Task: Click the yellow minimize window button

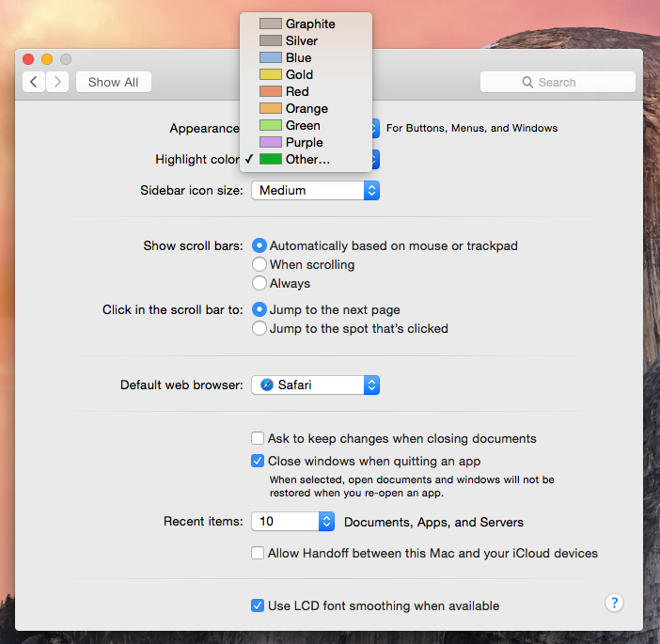Action: pos(47,59)
